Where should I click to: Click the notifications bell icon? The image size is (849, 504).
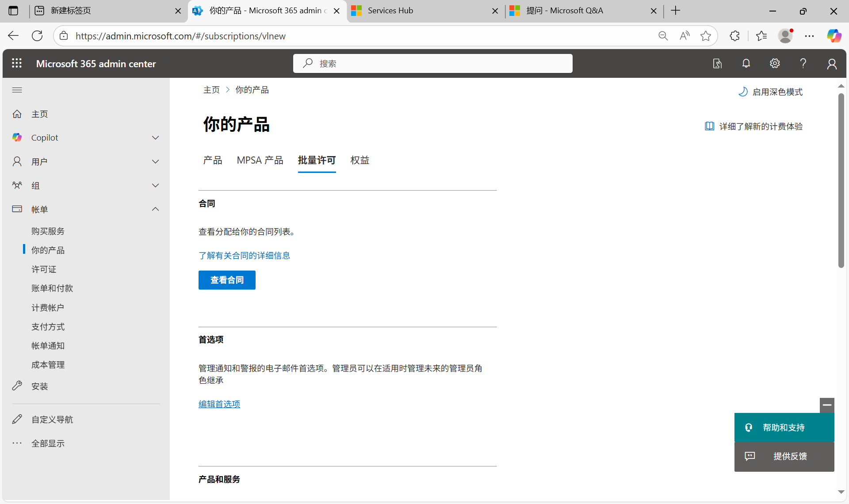(746, 63)
